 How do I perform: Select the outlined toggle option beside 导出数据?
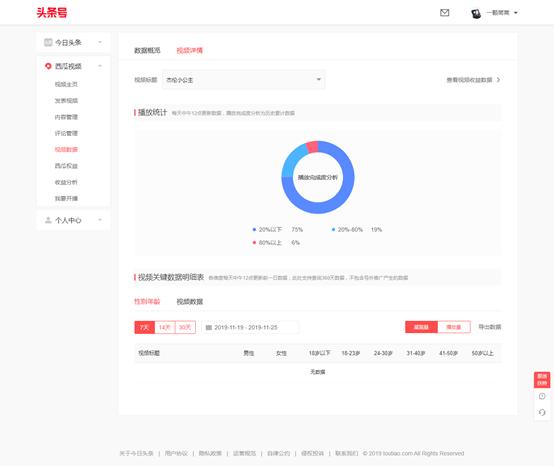click(454, 327)
